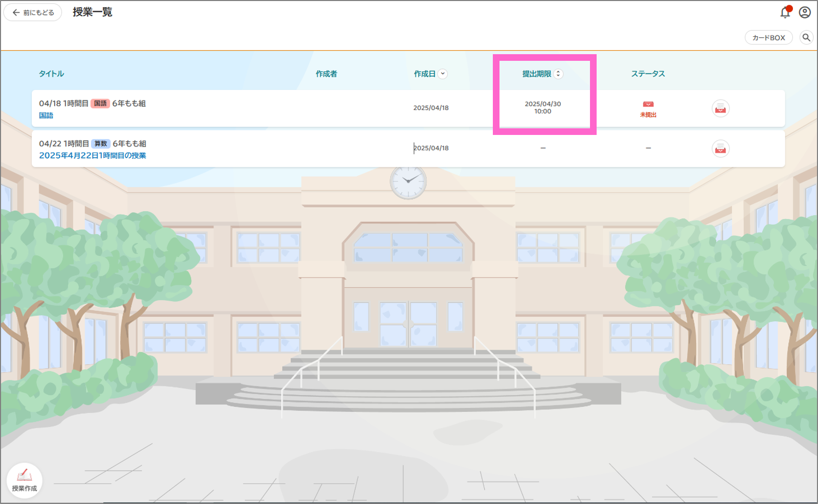Select the 国語 subject tag

tap(100, 103)
